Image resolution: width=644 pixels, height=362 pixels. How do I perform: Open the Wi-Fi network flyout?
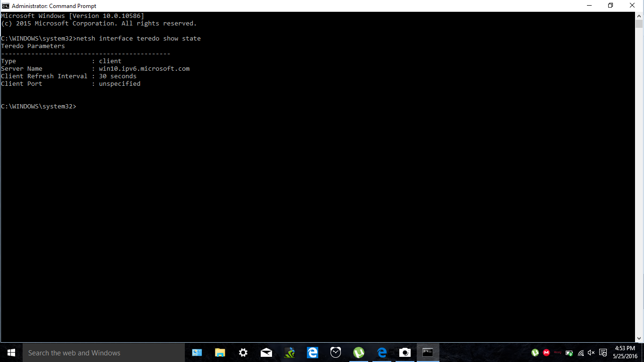[x=581, y=353]
